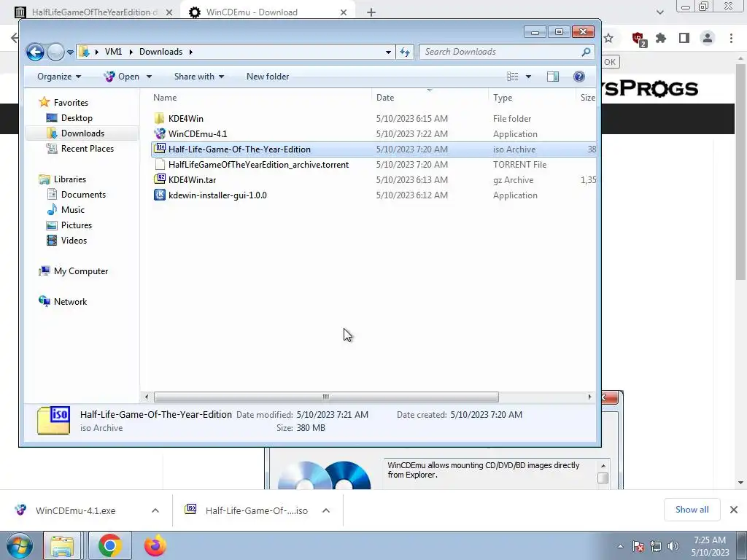Select kdewin-installer-gui-1.0.0 application

pos(217,195)
